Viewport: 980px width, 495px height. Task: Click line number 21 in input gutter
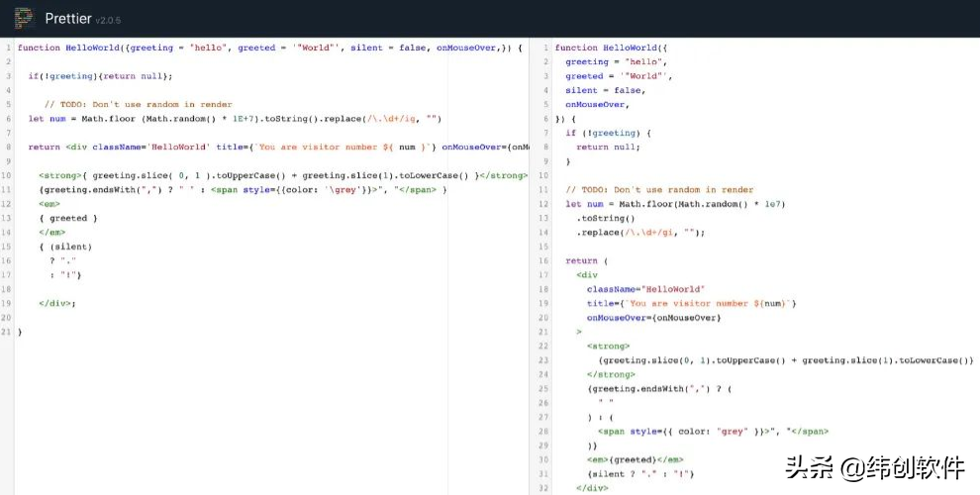7,332
